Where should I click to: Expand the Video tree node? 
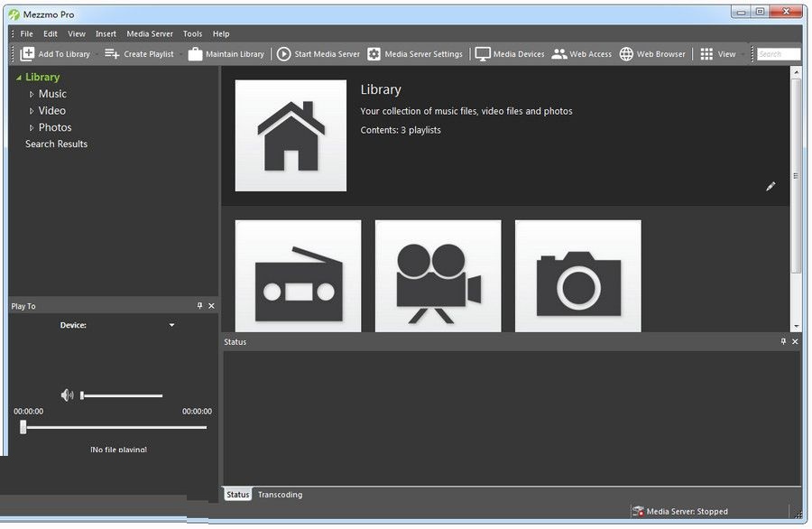click(x=32, y=111)
